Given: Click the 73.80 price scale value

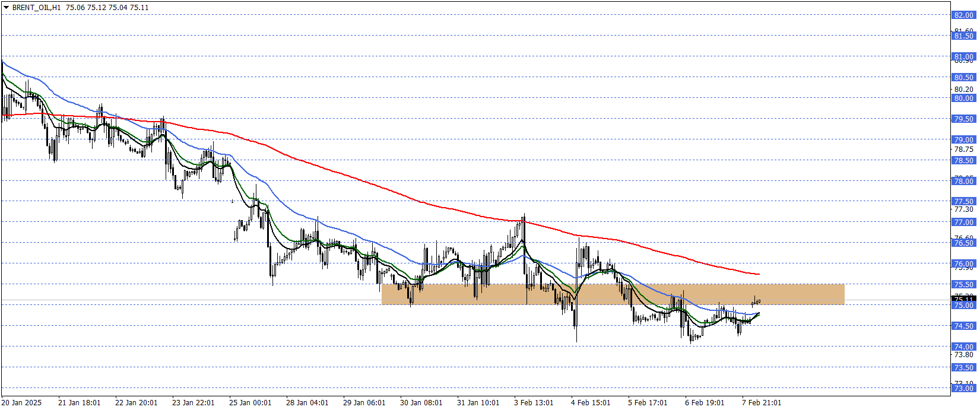Looking at the screenshot, I should point(963,355).
